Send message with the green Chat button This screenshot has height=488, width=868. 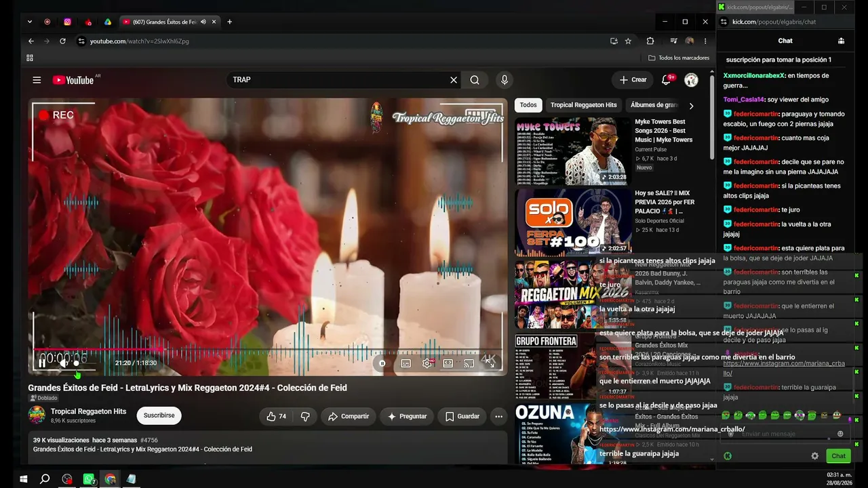(838, 456)
